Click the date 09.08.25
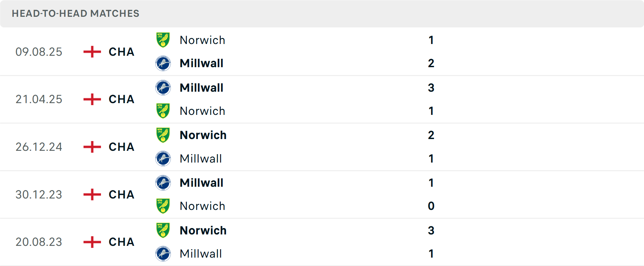Image resolution: width=644 pixels, height=266 pixels. (x=39, y=52)
